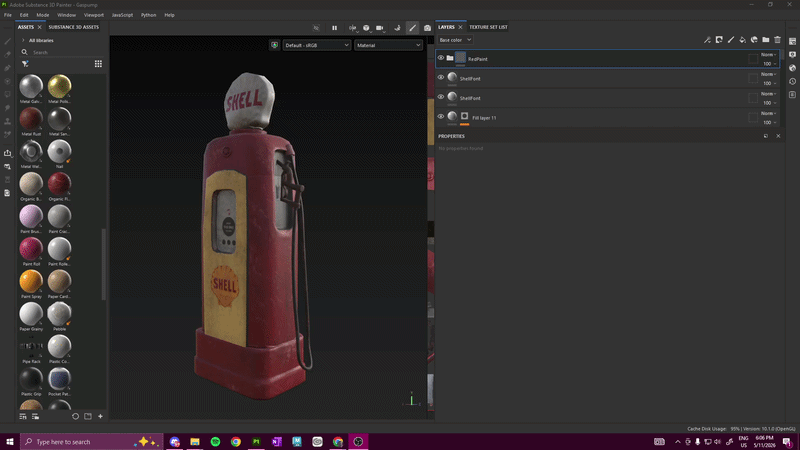Open the Edit menu
800x450 pixels.
pos(24,15)
